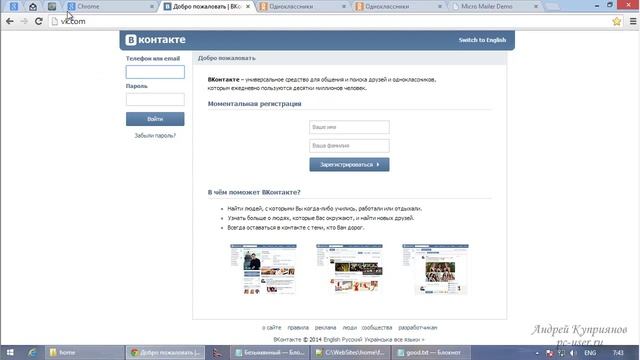Viewport: 640px width, 360px height.
Task: Open the разработчикам footer link
Action: 418,327
